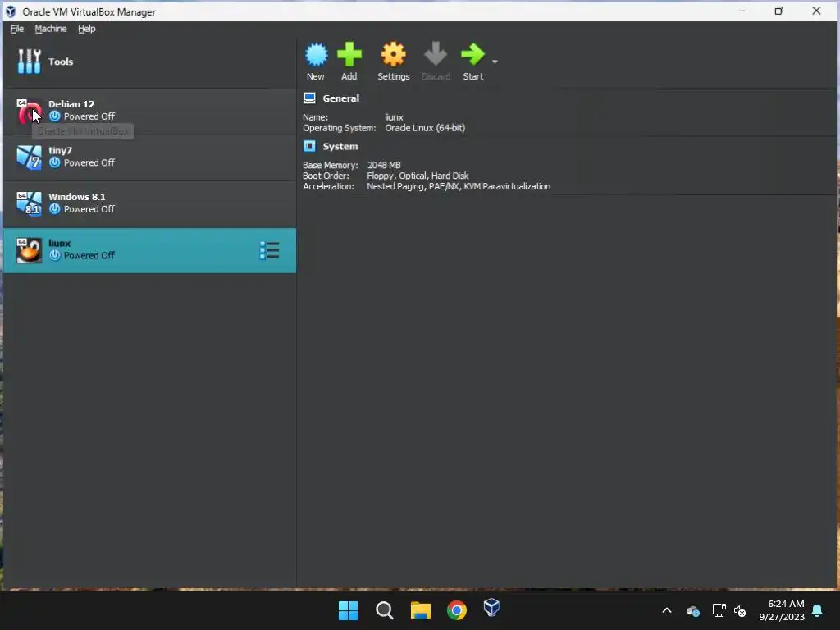
Task: Click the Powered Off icon under Windows 8.1
Action: (x=55, y=209)
